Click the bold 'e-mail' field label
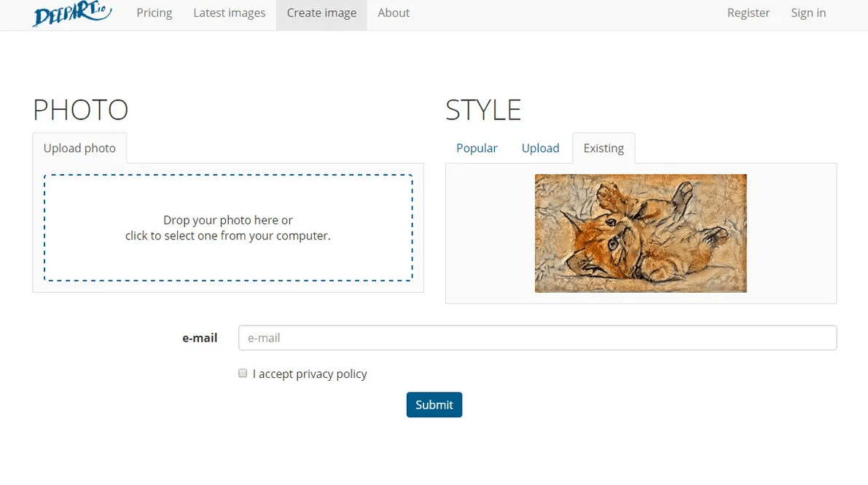 click(x=200, y=338)
